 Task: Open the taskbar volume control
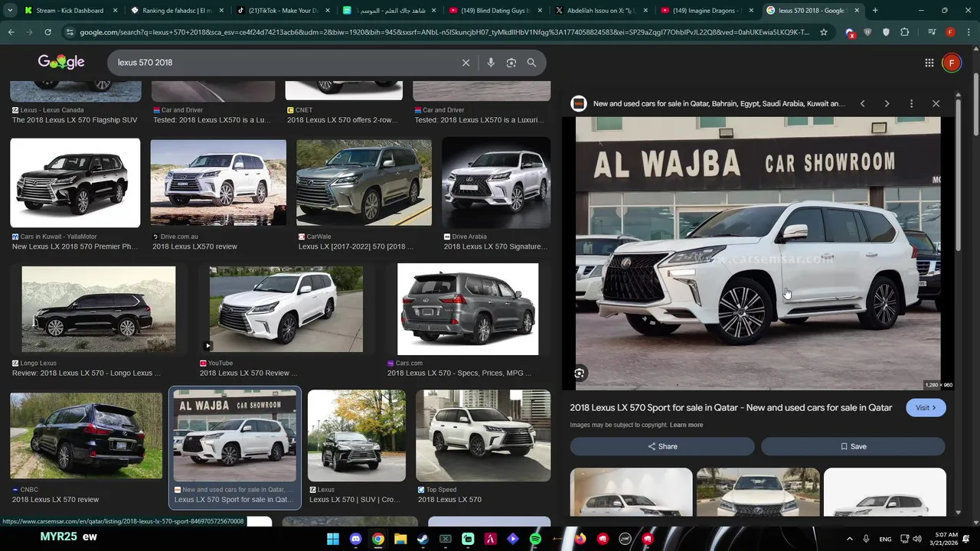pyautogui.click(x=918, y=539)
